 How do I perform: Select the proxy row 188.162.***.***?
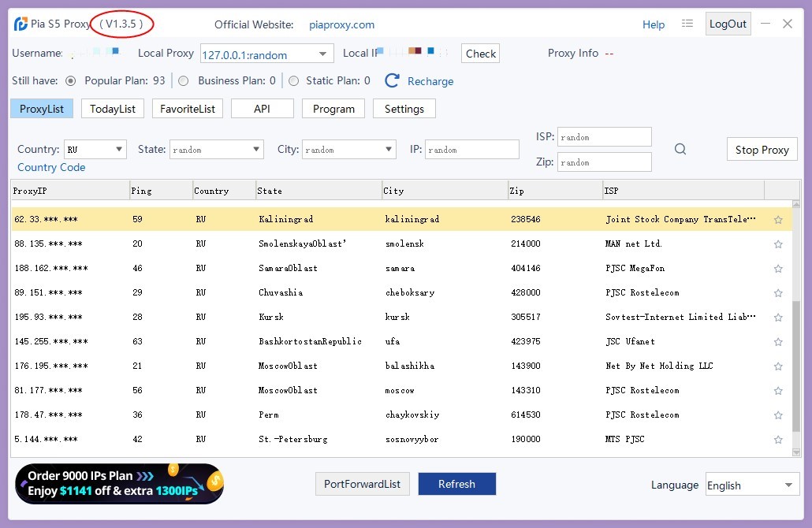401,268
